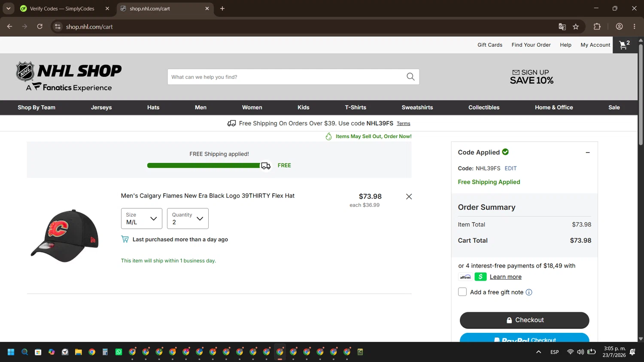
Task: Open the browser Extensions puzzle icon
Action: (597, 27)
